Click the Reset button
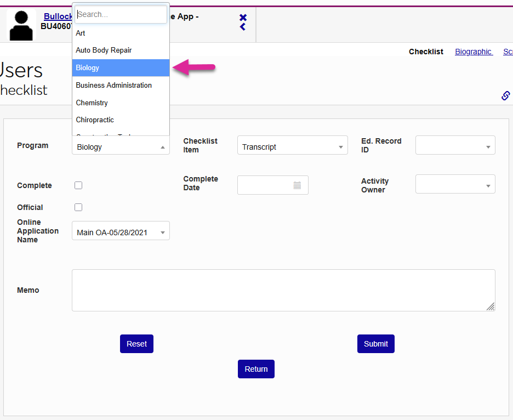 pyautogui.click(x=136, y=344)
